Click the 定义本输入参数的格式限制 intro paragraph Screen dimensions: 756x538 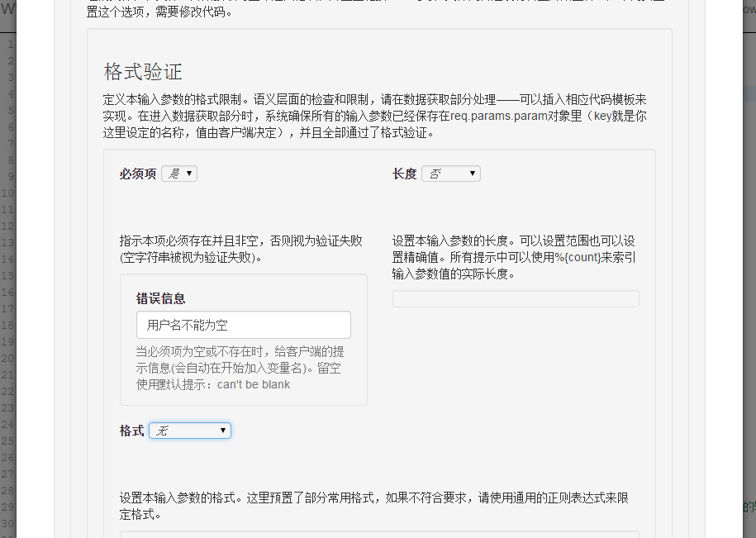point(374,116)
